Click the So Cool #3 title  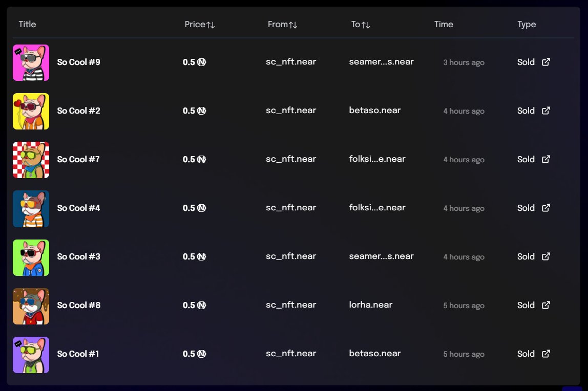pos(78,256)
